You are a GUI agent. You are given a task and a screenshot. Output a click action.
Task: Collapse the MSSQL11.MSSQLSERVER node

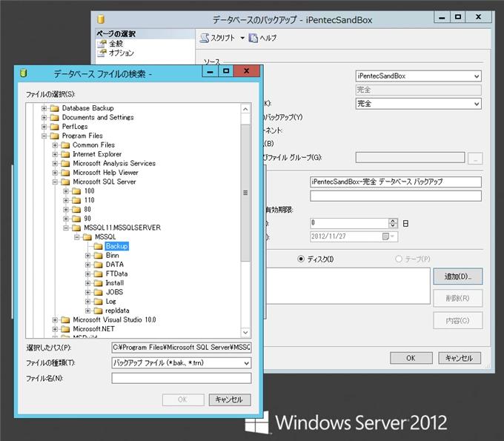(66, 228)
